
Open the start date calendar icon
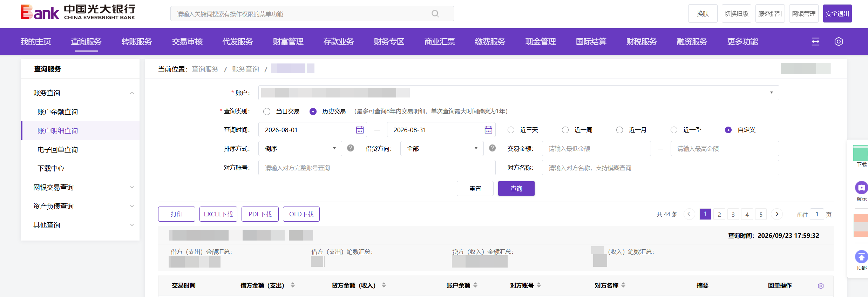click(360, 130)
